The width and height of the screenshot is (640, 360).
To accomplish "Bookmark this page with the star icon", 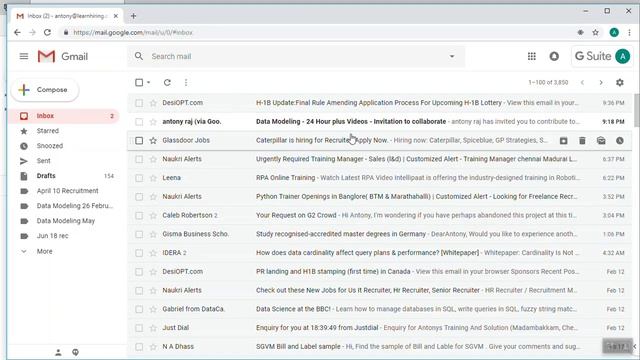I will (596, 32).
